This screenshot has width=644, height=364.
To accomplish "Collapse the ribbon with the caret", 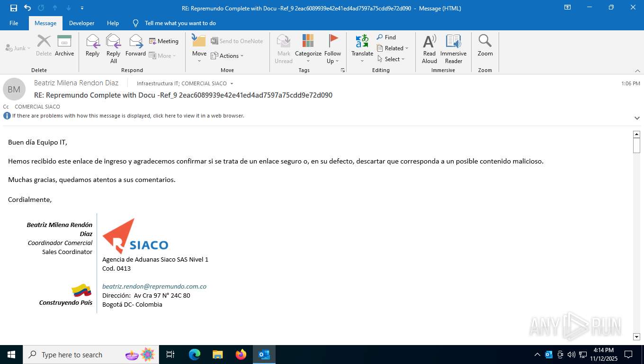I will tap(637, 71).
